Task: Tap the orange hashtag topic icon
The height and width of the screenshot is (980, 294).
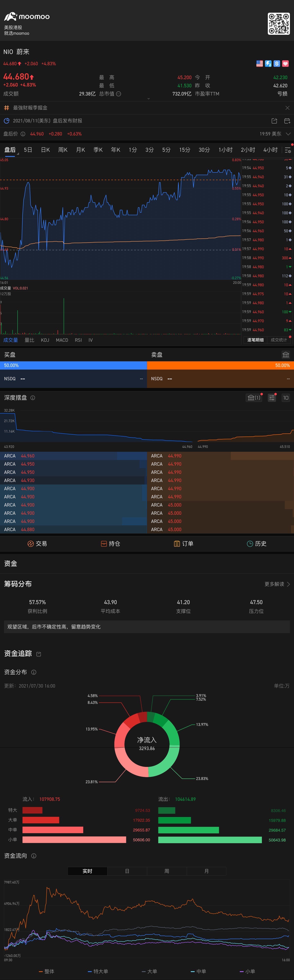Action: click(7, 108)
